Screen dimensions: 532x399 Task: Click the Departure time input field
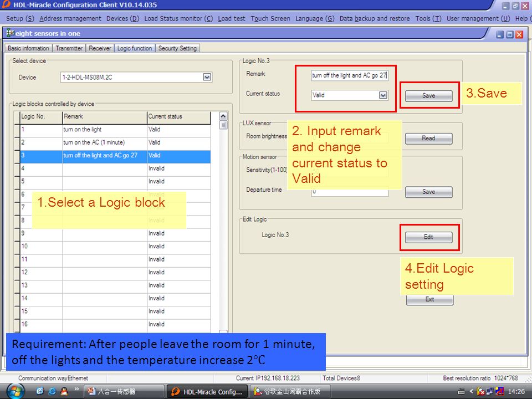(x=350, y=192)
